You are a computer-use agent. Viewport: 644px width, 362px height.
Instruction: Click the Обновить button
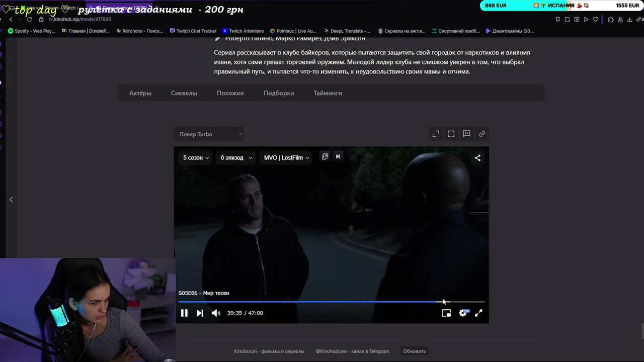pos(414,351)
